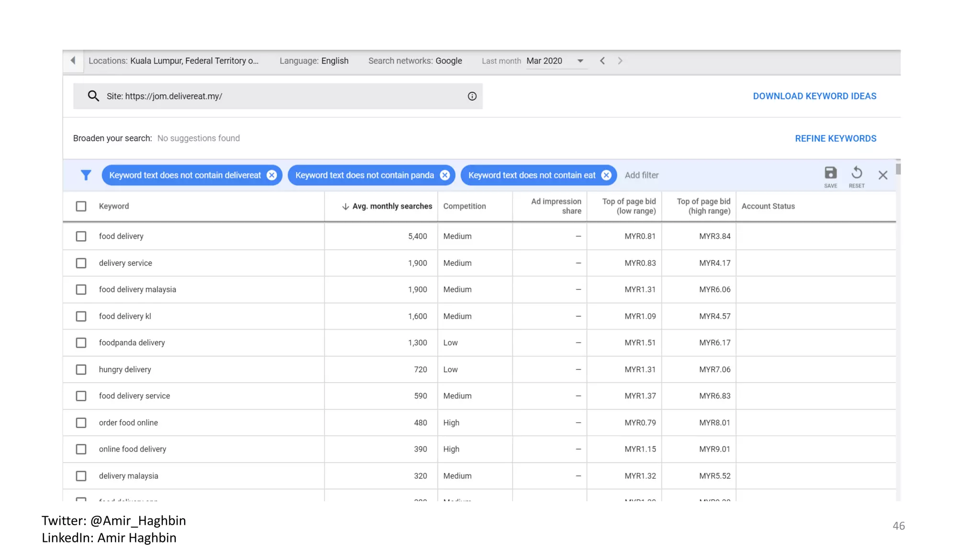The image size is (980, 551).
Task: Close the filter bar with X
Action: [882, 175]
